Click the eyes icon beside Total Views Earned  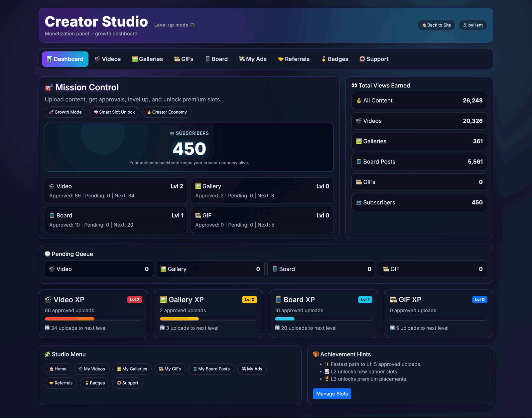[354, 86]
